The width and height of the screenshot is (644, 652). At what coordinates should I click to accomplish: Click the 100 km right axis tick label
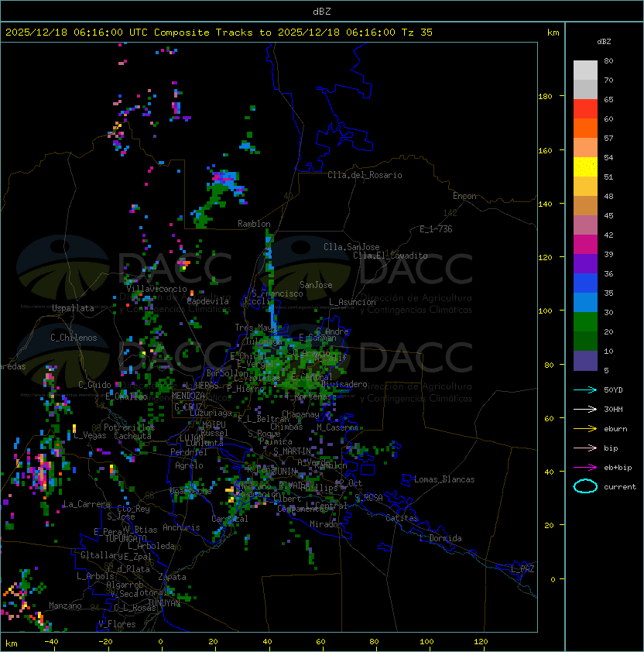(545, 311)
